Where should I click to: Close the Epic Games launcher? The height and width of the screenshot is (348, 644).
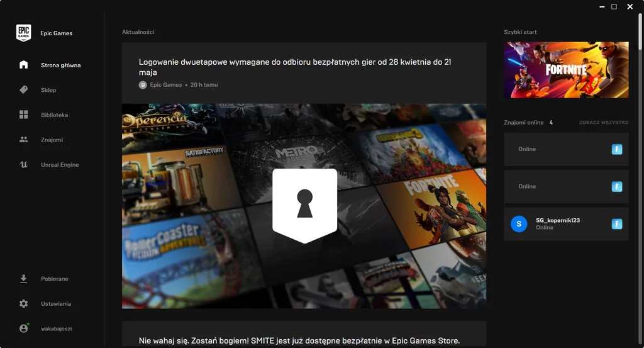tap(630, 6)
